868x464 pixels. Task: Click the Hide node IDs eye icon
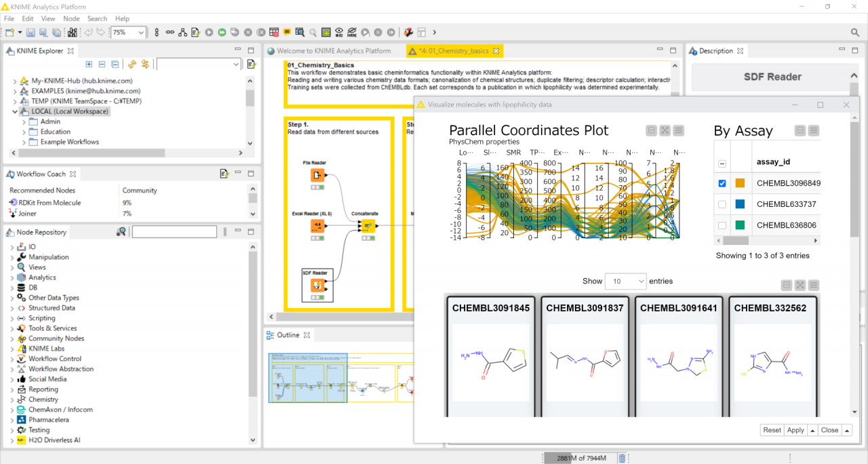339,32
